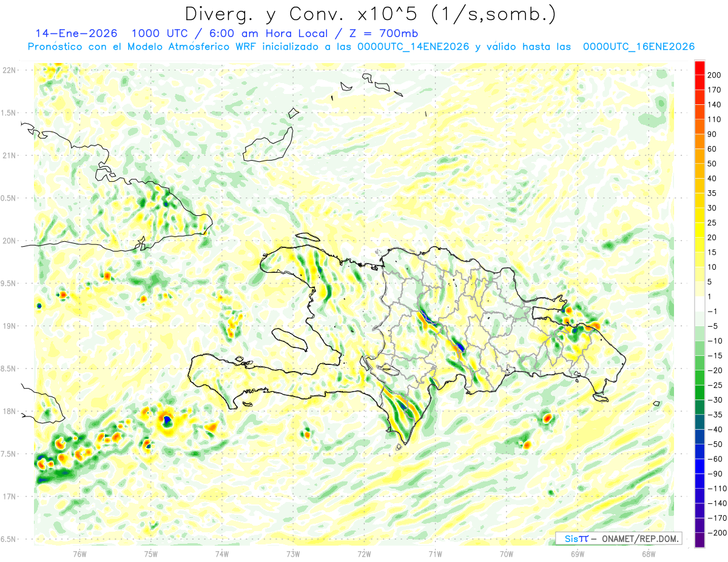Screen dimensions: 728x562
Task: Click the colorbar value "-1"
Action: tap(712, 311)
